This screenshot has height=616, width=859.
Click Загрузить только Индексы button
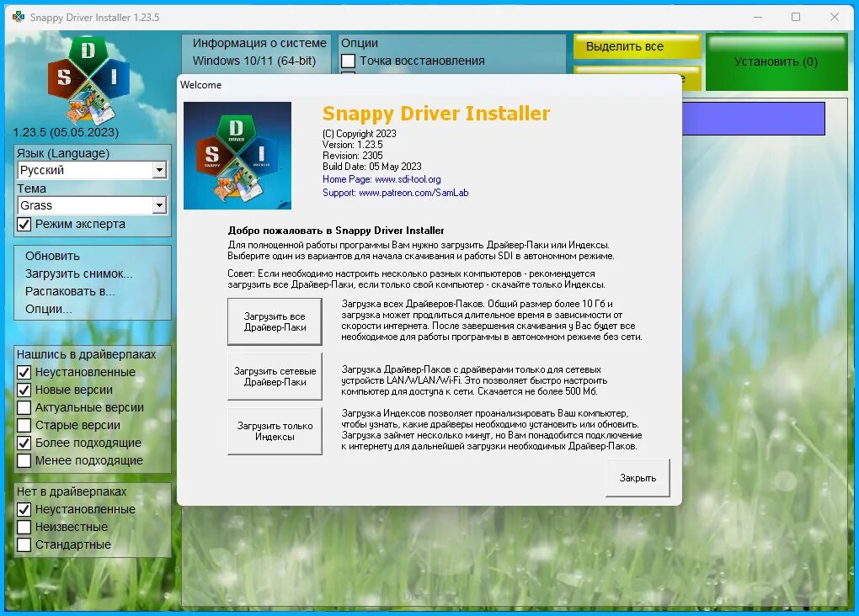(275, 432)
